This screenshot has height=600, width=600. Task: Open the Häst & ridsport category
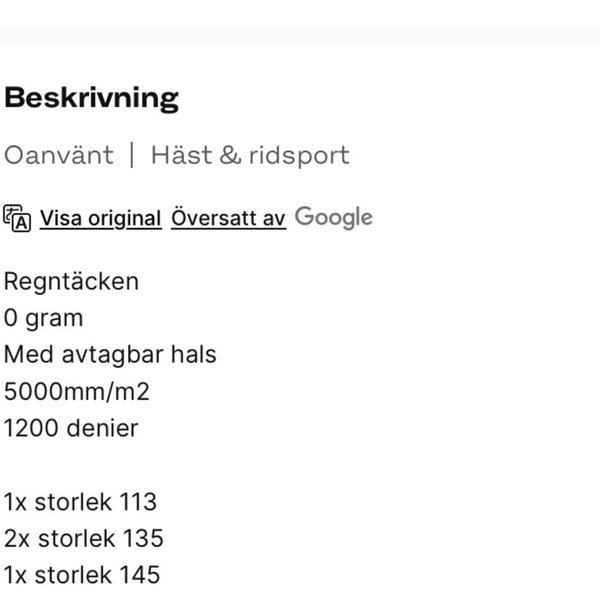tap(250, 156)
